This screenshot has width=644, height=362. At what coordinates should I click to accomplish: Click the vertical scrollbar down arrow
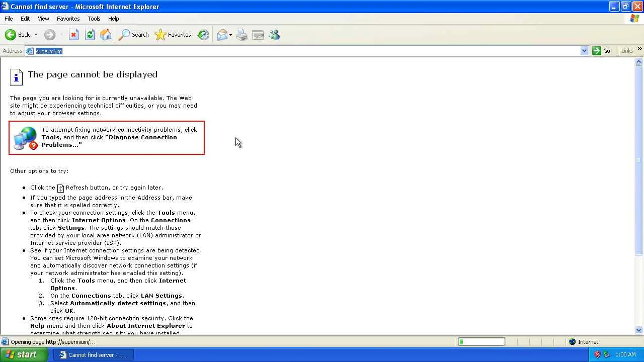[639, 330]
